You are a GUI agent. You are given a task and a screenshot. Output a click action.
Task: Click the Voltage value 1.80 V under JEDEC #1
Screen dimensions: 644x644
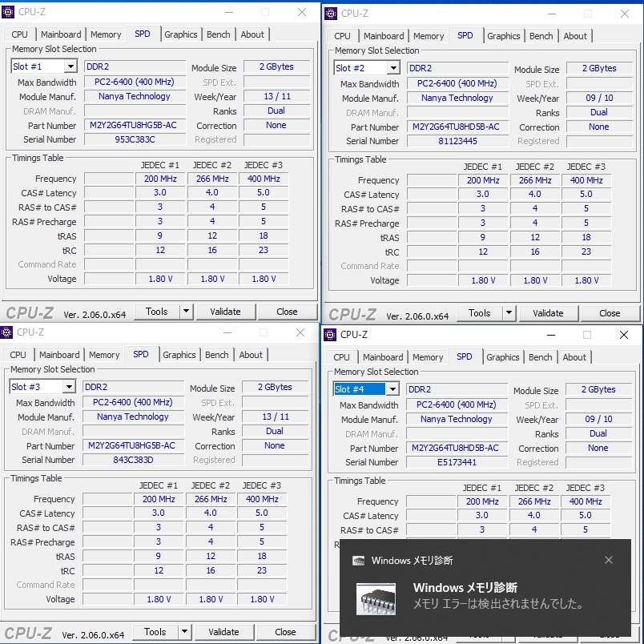click(159, 279)
